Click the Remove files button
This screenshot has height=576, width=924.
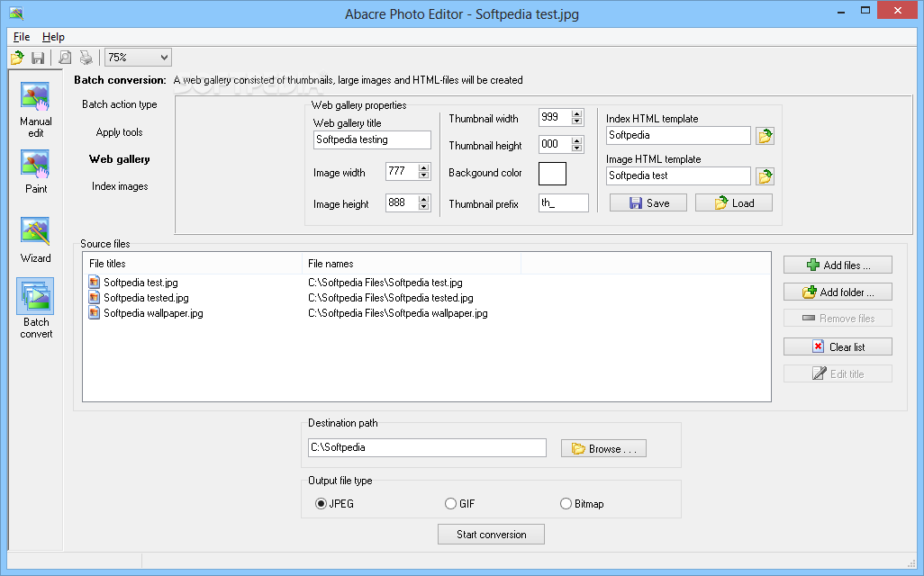[838, 318]
